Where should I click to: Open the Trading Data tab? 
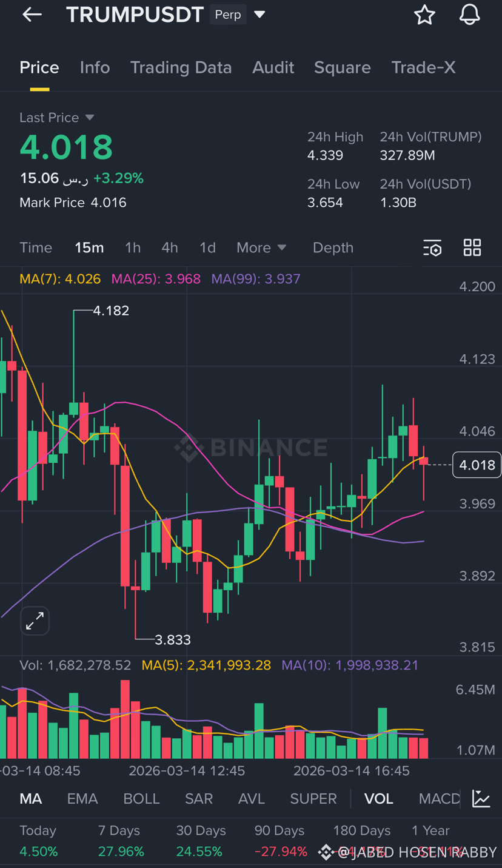point(181,67)
